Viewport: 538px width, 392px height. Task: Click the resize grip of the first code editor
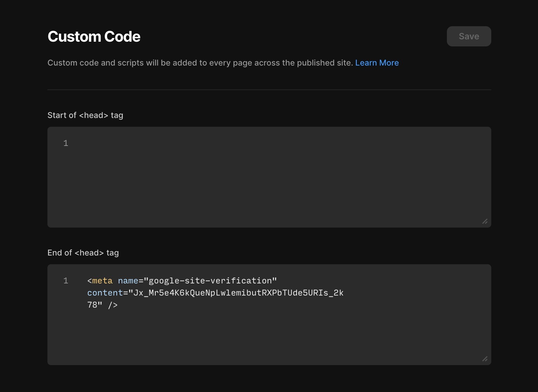(x=485, y=221)
